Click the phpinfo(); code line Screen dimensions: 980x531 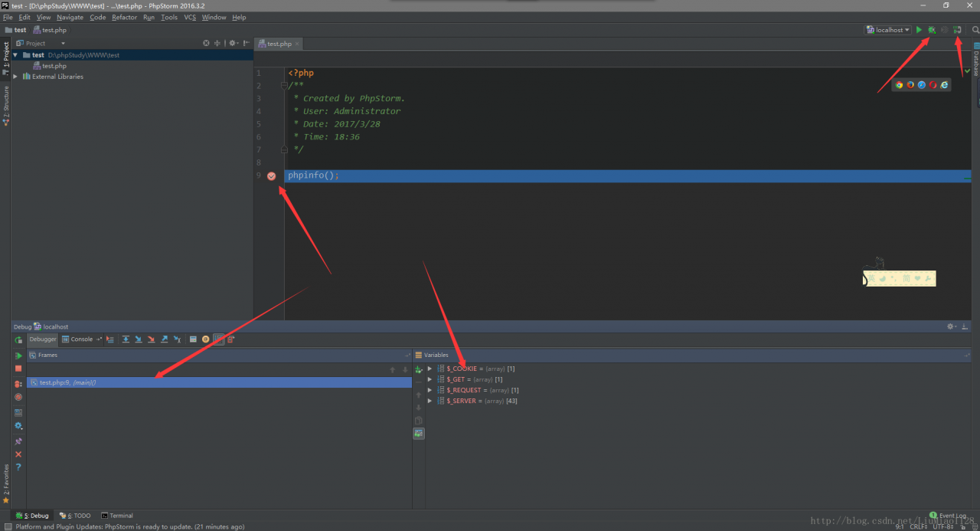313,175
